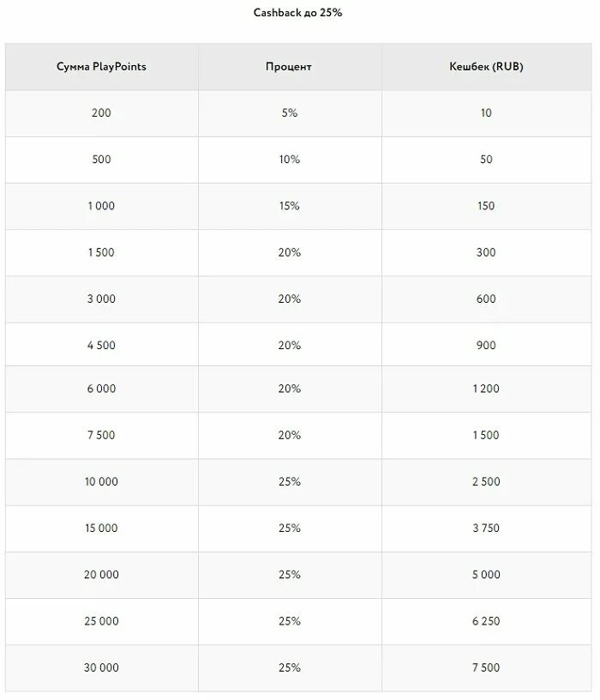Click the "Cashback до 25%" table title
This screenshot has height=700, width=600.
(298, 13)
